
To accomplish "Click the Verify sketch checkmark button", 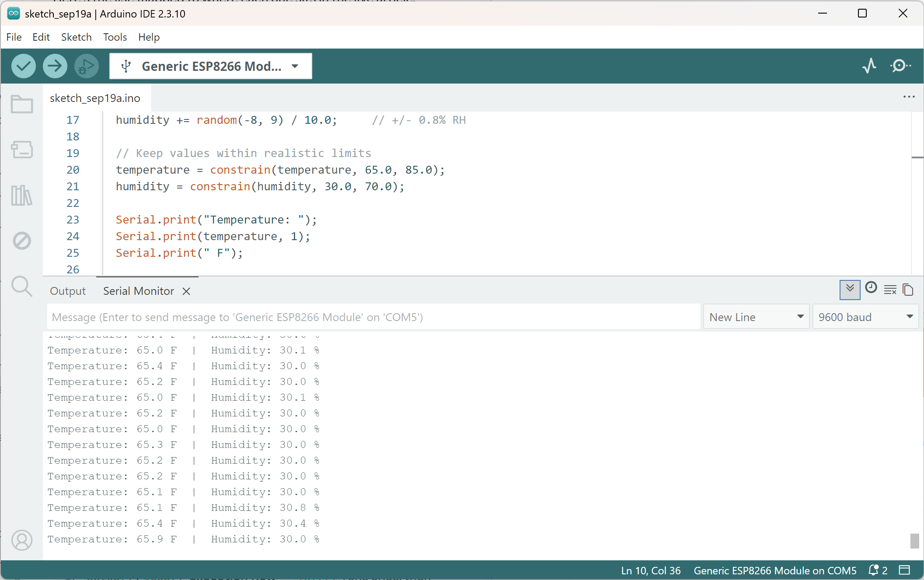I will (x=24, y=66).
